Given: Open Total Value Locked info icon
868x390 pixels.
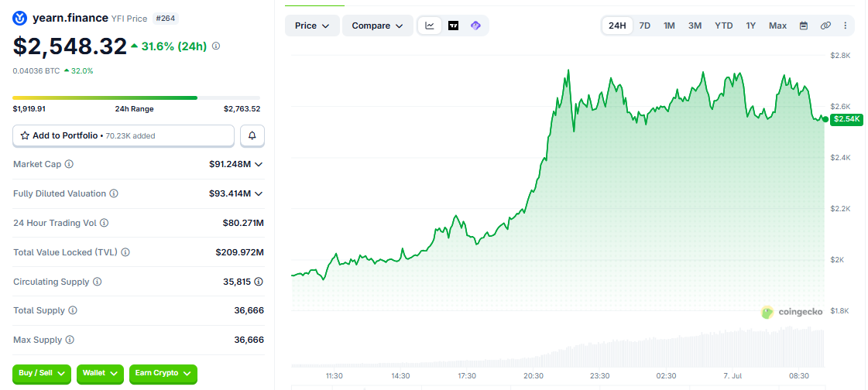Looking at the screenshot, I should point(125,252).
